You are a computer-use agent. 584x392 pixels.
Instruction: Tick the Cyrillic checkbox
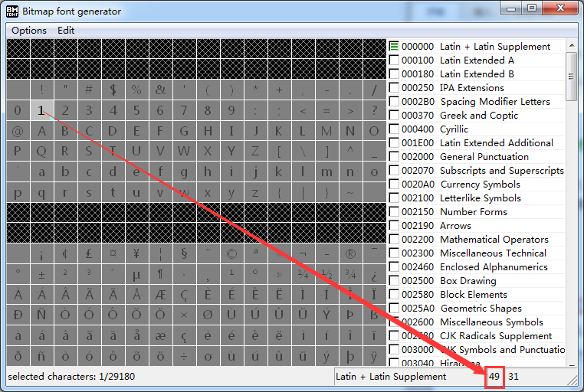pos(394,129)
